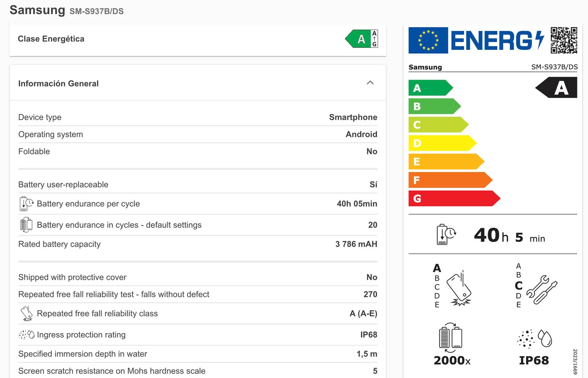Click the green A energy scale bar
The height and width of the screenshot is (378, 588).
(430, 88)
